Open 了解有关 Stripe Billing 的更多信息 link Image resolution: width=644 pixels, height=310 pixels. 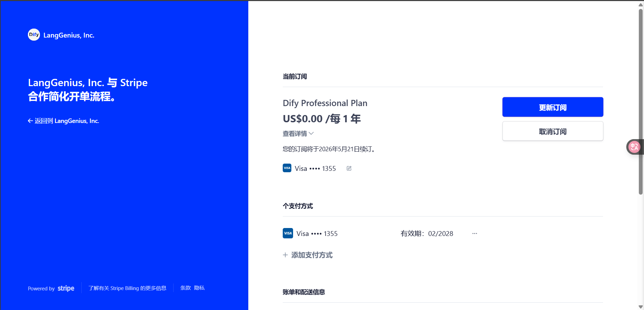127,288
